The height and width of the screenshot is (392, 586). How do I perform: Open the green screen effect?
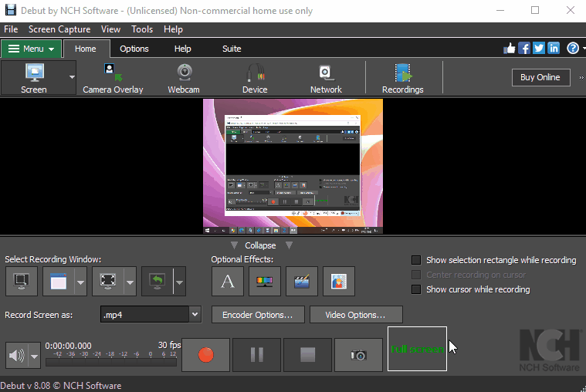point(339,282)
